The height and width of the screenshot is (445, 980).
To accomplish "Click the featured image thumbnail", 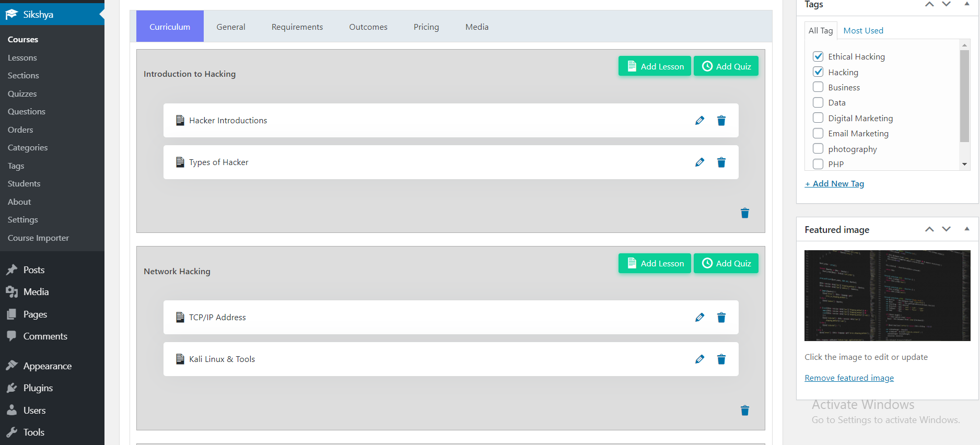I will (887, 296).
